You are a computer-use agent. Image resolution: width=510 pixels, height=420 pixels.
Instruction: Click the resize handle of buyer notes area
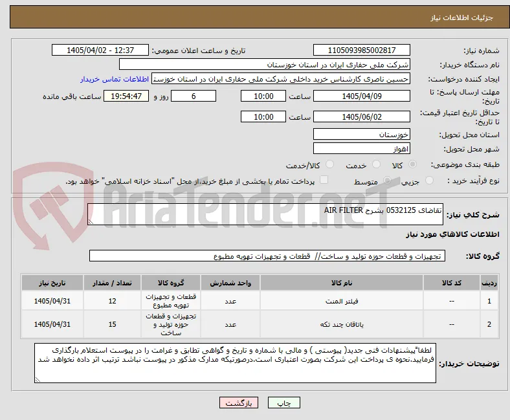click(38, 379)
